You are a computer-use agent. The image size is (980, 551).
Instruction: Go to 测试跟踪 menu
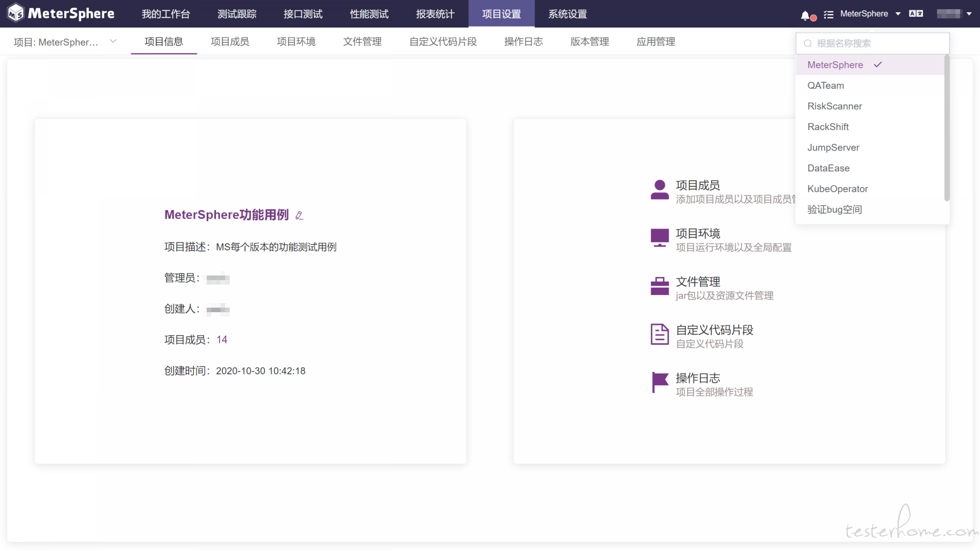pyautogui.click(x=237, y=14)
